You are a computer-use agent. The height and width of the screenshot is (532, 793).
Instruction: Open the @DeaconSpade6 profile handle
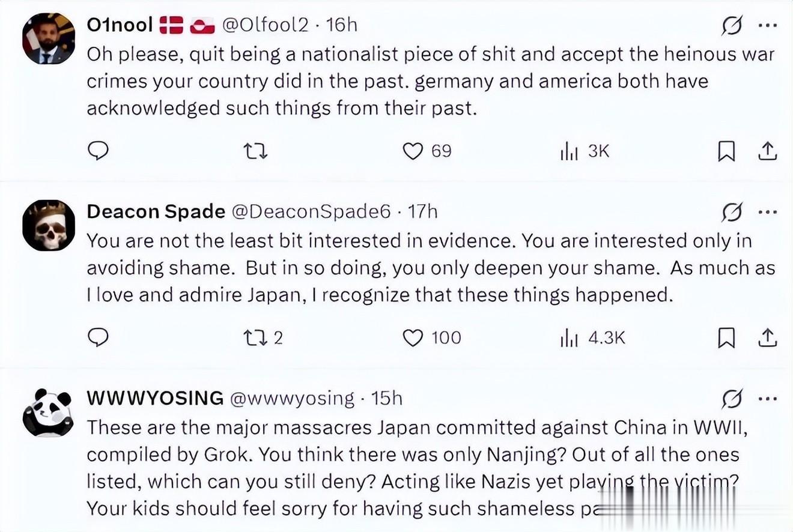[x=311, y=211]
